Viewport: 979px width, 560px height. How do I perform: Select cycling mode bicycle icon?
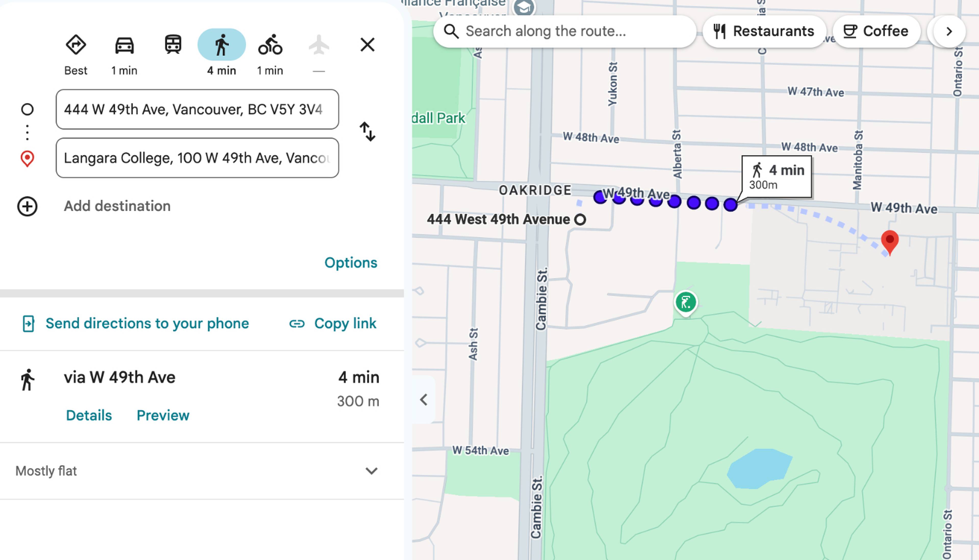point(270,45)
